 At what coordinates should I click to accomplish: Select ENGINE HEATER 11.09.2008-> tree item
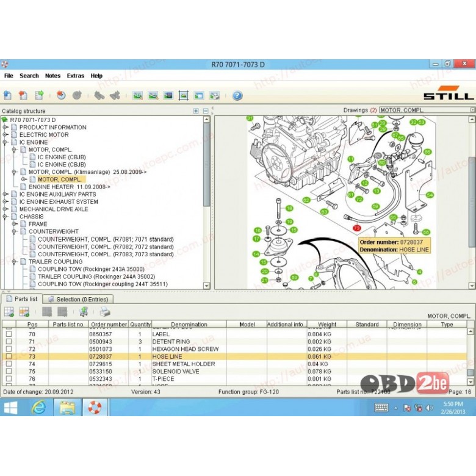70,187
